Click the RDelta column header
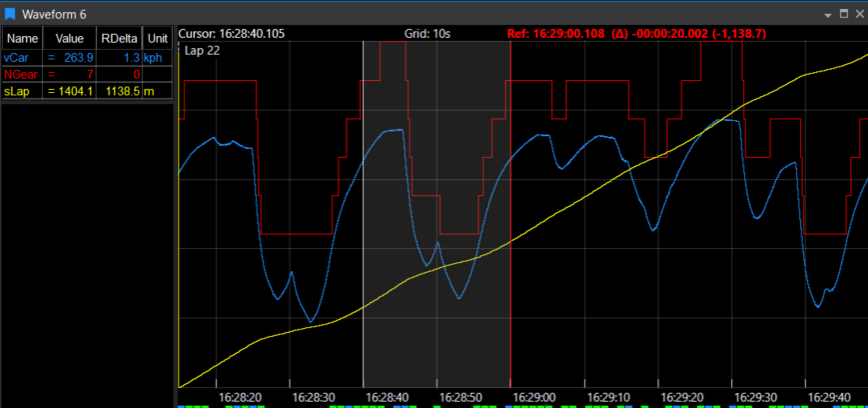 pos(118,38)
